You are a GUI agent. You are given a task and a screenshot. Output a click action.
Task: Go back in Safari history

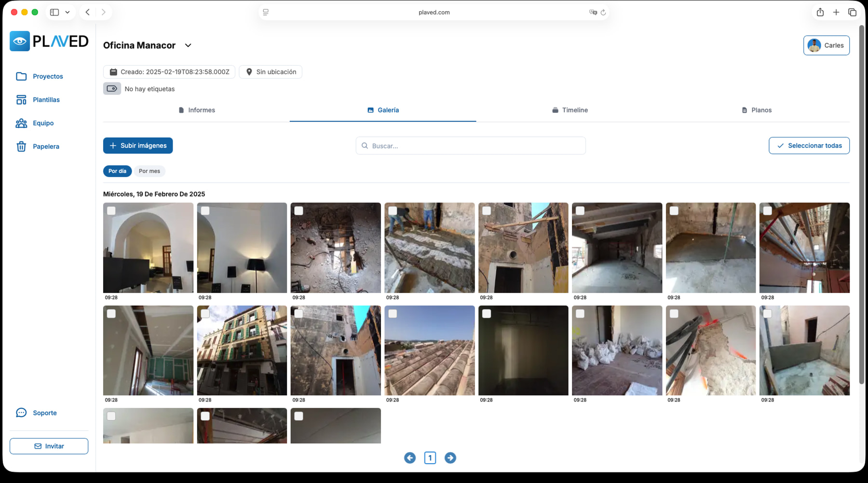pyautogui.click(x=87, y=12)
